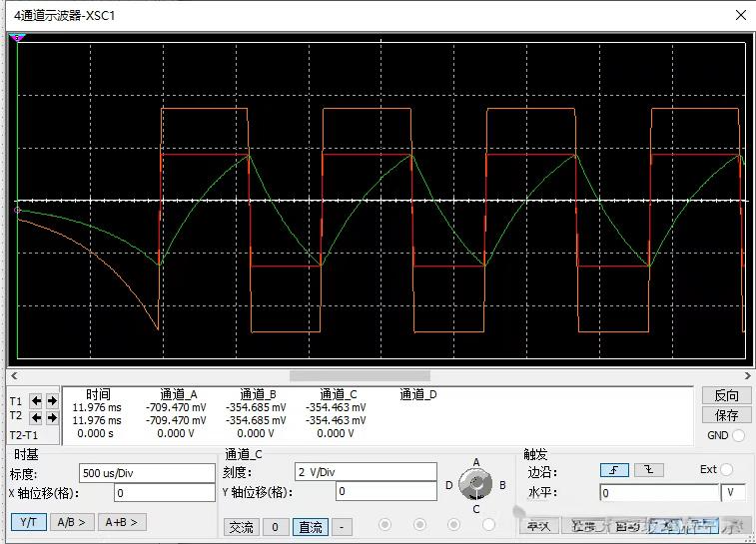Select falling edge trigger icon
The image size is (756, 544).
pos(649,469)
